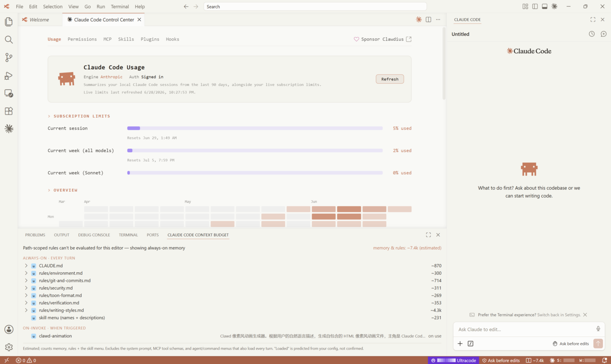Click errors and warnings status item

coord(26,360)
